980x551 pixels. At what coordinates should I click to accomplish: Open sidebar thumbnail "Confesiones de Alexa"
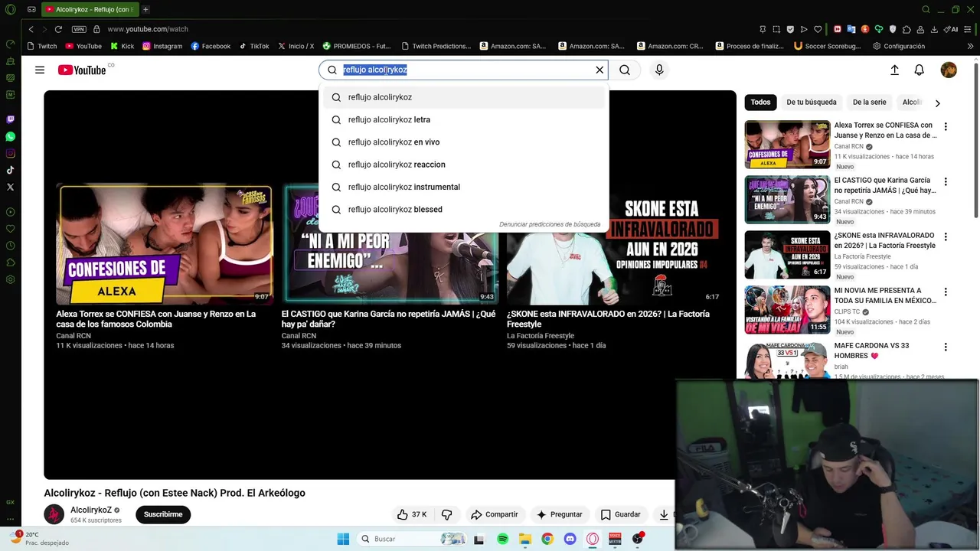[787, 145]
